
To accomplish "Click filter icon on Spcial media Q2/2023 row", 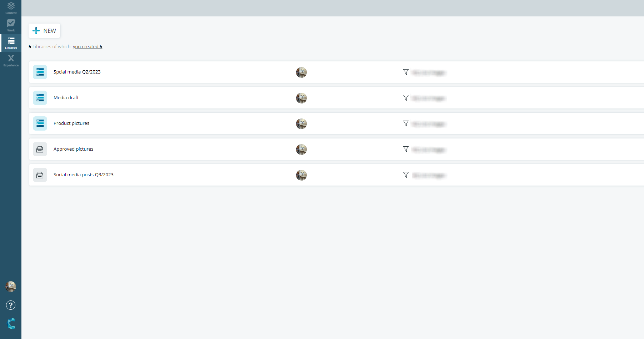I will point(406,72).
